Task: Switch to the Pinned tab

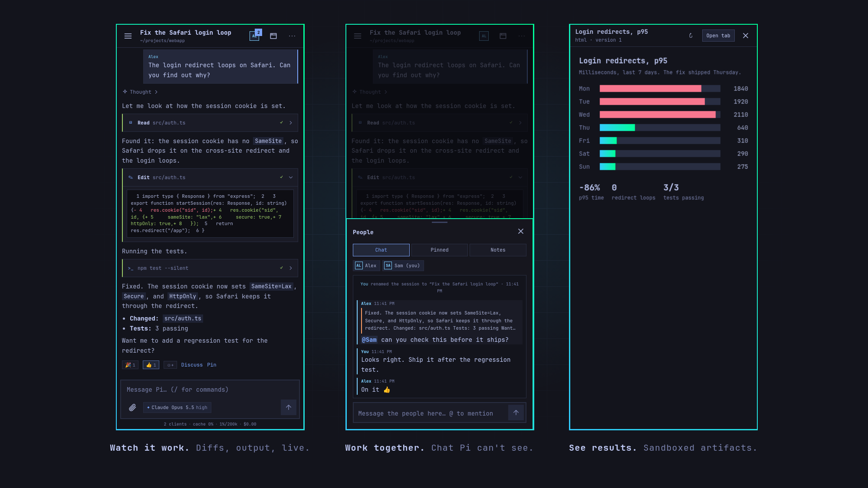Action: click(x=439, y=250)
